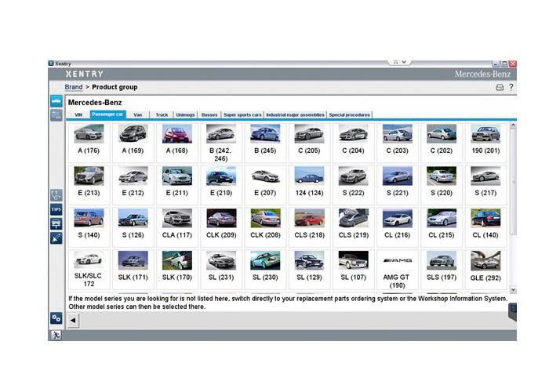Viewport: 549px width, 392px height.
Task: Click the exit running-man icon at bottom left
Action: click(x=56, y=335)
